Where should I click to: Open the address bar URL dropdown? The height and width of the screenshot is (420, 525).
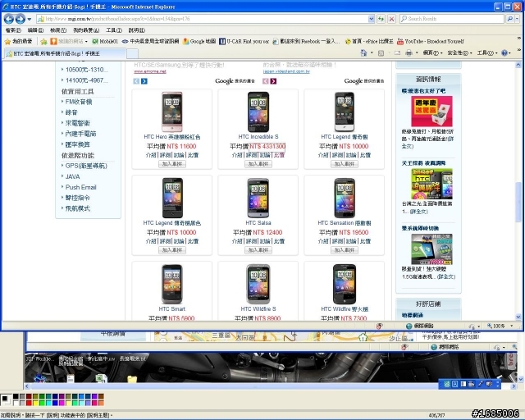pyautogui.click(x=371, y=19)
